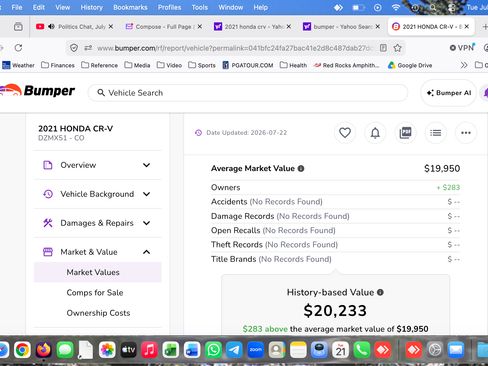Image resolution: width=488 pixels, height=366 pixels.
Task: Open the photo gallery icon in report header
Action: coord(405,133)
